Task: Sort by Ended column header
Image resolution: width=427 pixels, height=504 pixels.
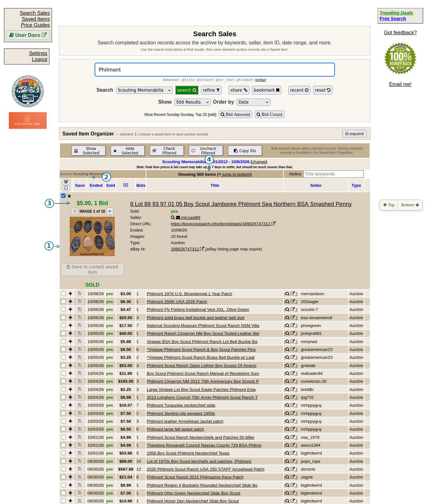Action: pos(96,185)
